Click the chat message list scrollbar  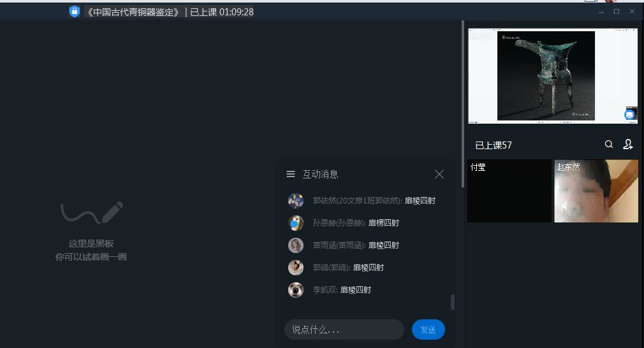453,303
